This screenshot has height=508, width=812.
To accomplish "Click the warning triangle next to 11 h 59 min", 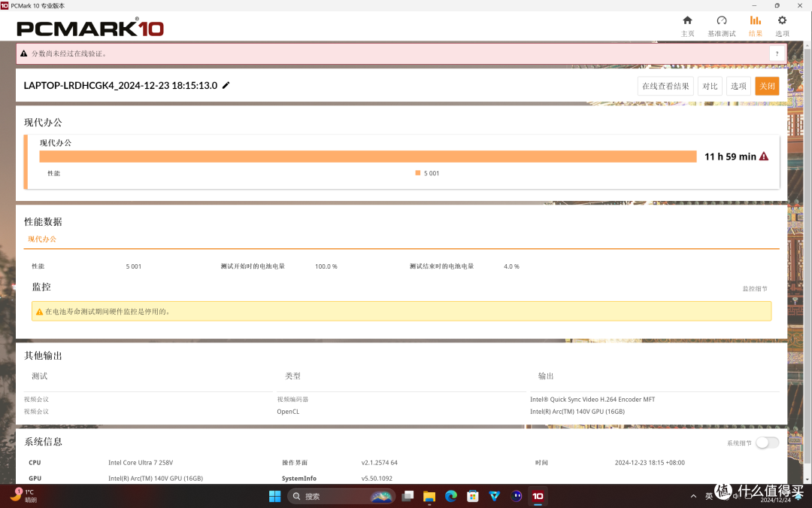I will click(764, 156).
